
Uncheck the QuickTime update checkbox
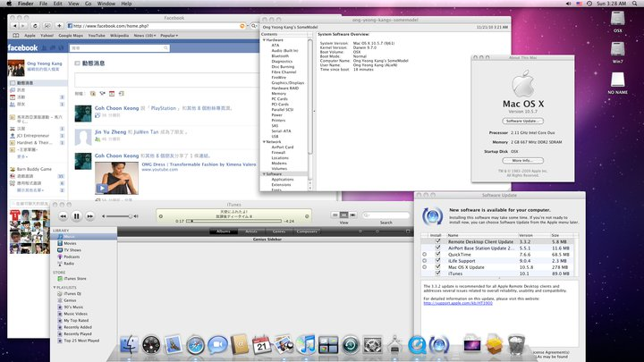pos(437,254)
